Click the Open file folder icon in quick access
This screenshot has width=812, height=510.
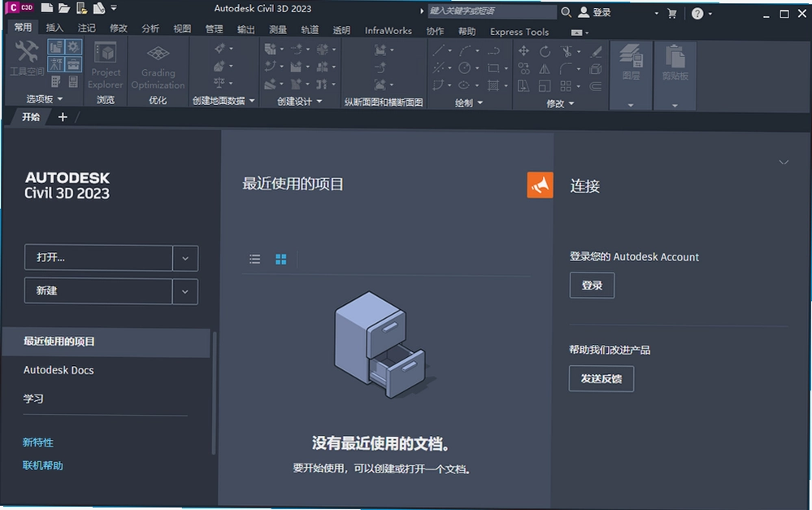(x=63, y=8)
